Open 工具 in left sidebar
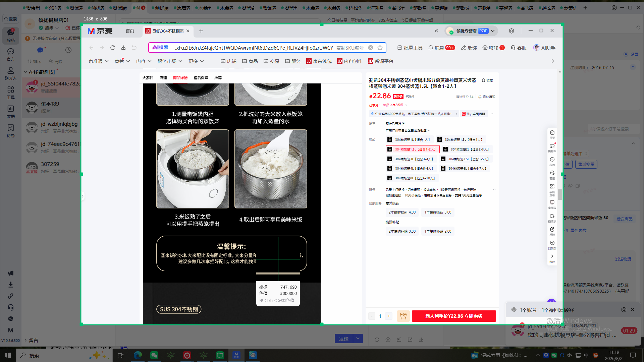644x362 pixels. coord(11,93)
